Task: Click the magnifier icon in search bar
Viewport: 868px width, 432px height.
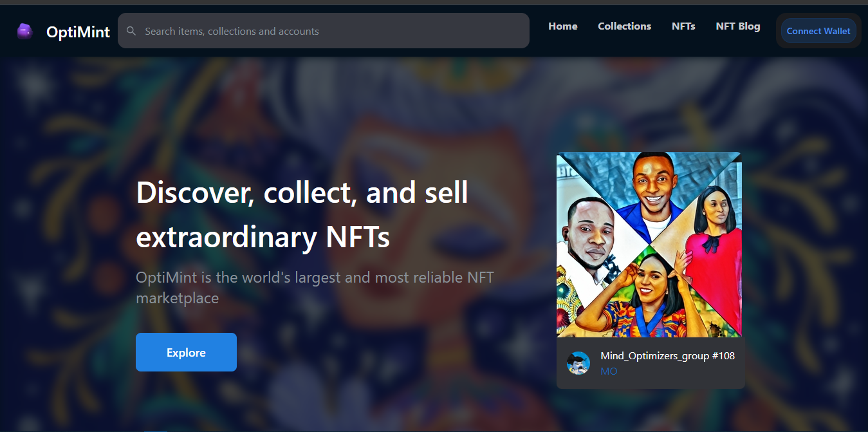Action: point(131,31)
